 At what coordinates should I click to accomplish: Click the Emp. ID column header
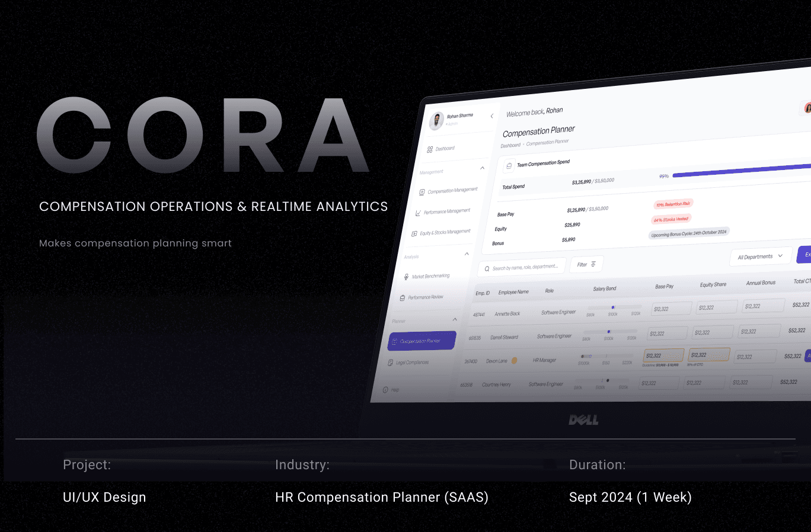(x=483, y=293)
